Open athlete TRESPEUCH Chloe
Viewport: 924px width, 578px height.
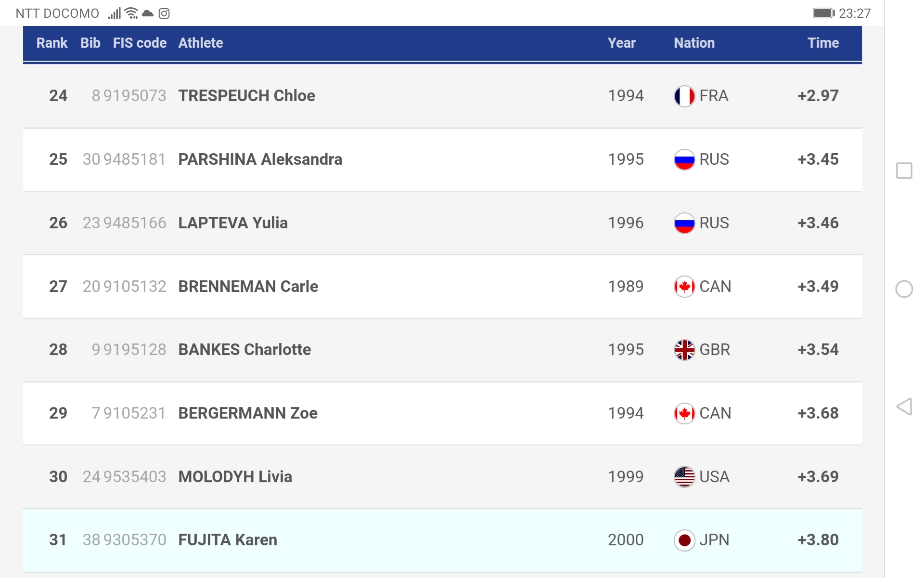click(246, 96)
